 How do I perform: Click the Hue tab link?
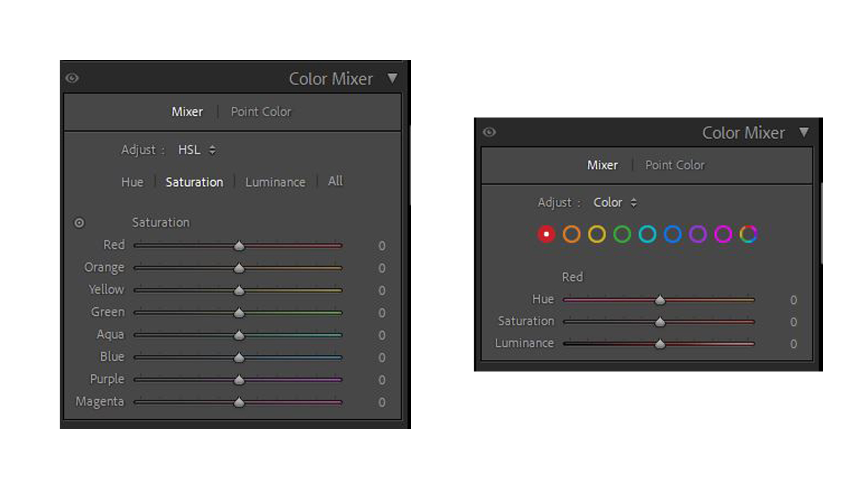tap(132, 182)
